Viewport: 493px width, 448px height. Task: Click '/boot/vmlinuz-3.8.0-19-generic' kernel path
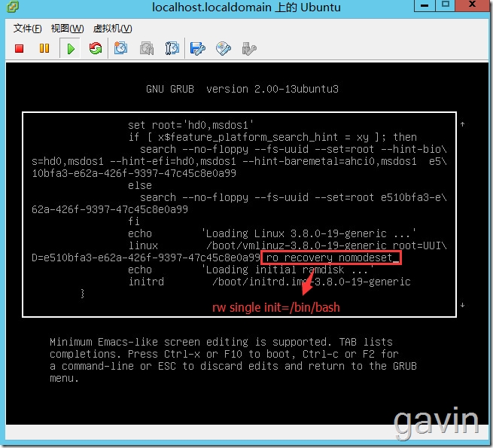click(297, 245)
